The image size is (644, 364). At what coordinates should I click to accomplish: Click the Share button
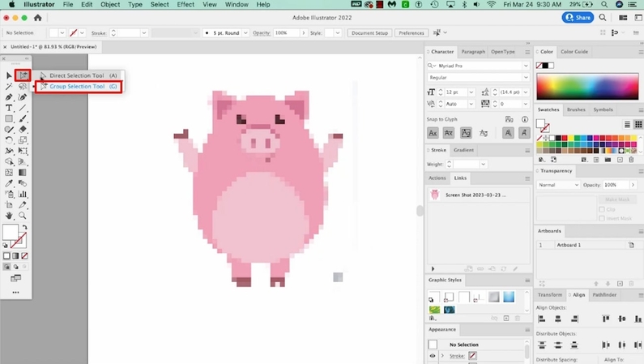(x=576, y=17)
